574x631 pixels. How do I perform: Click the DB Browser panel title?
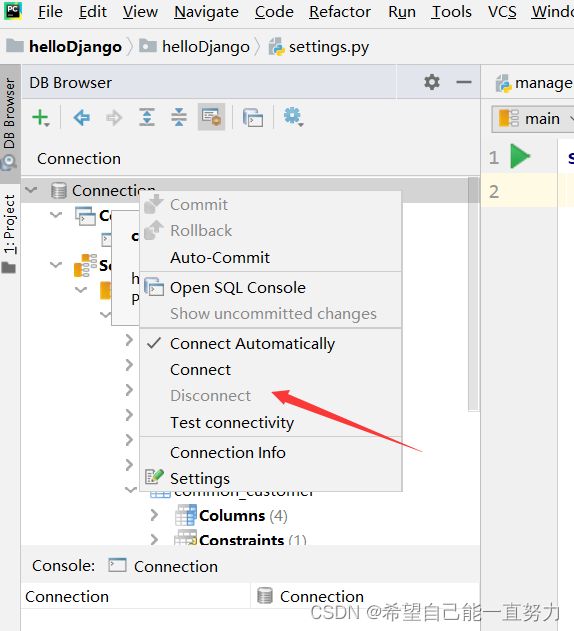[x=71, y=83]
